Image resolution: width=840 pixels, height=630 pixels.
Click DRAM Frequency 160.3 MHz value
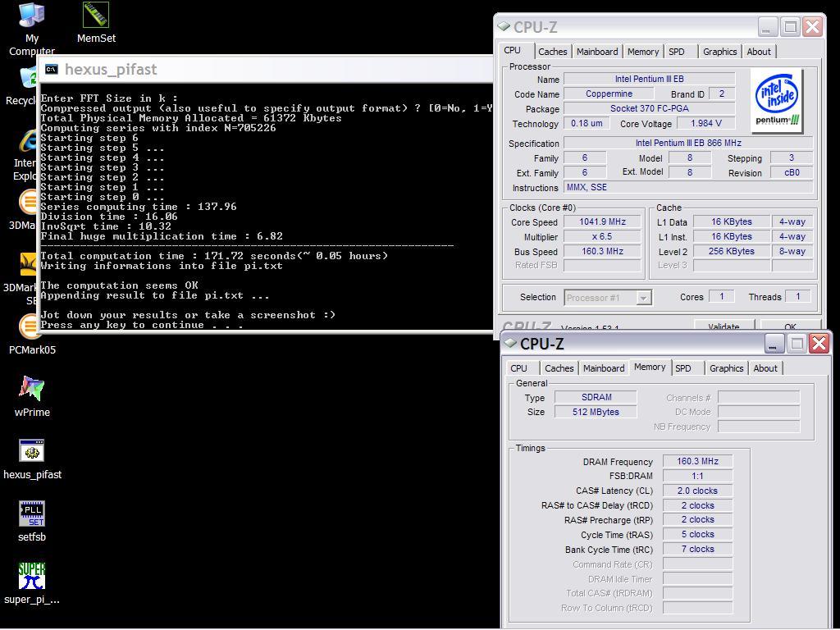point(697,461)
